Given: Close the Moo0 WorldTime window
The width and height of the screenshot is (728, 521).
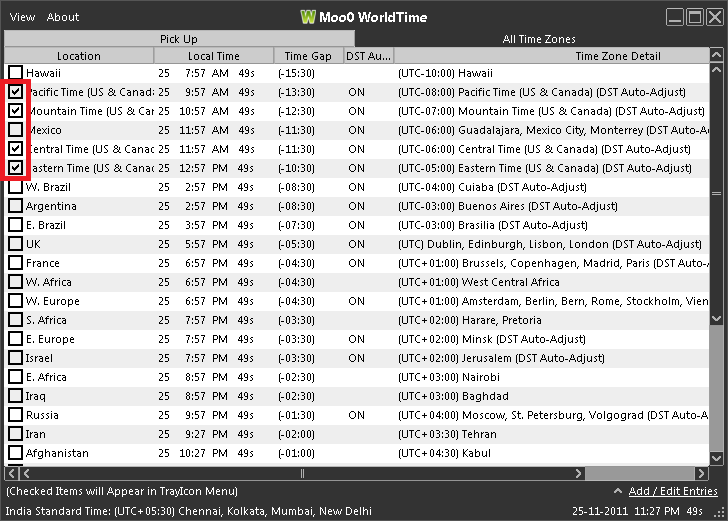Looking at the screenshot, I should (x=715, y=17).
